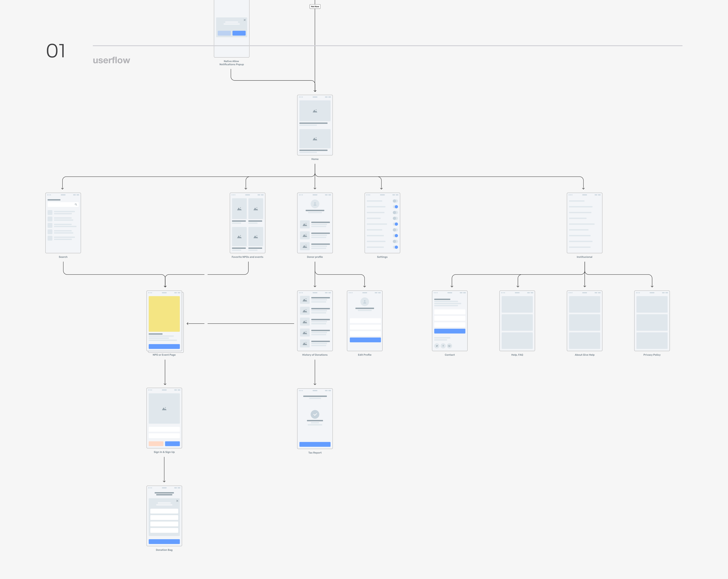The height and width of the screenshot is (579, 728).
Task: Close the Native Allow Notifications popup with X
Action: point(245,20)
